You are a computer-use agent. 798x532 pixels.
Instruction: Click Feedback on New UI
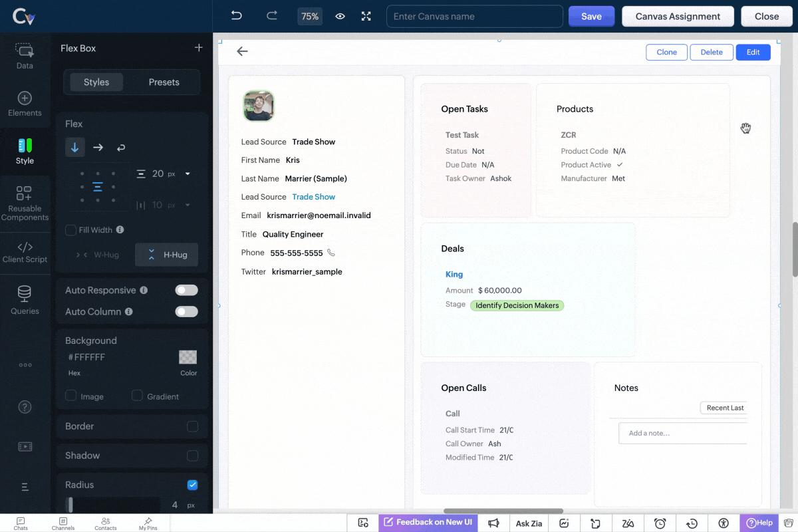pos(428,523)
